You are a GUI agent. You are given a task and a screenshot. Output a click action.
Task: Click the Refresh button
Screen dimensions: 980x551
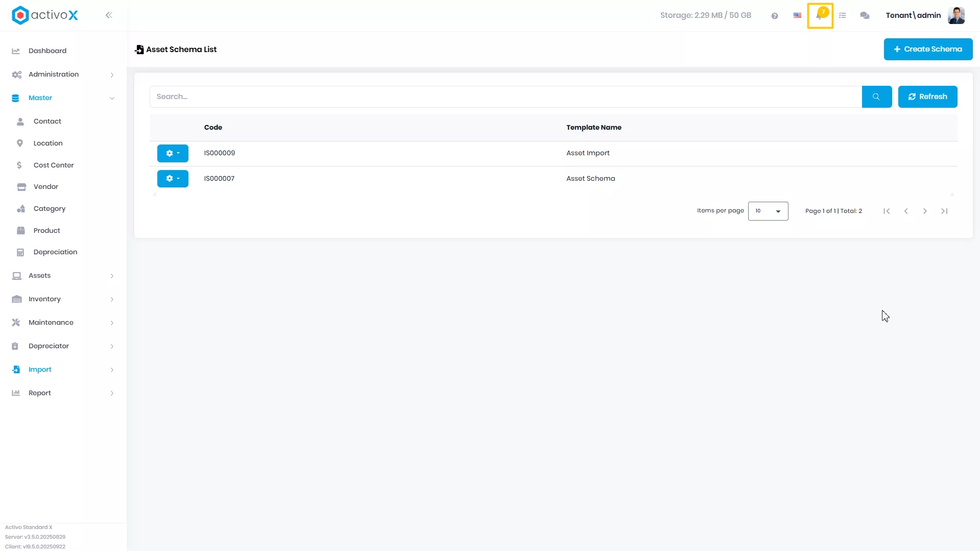pos(927,97)
